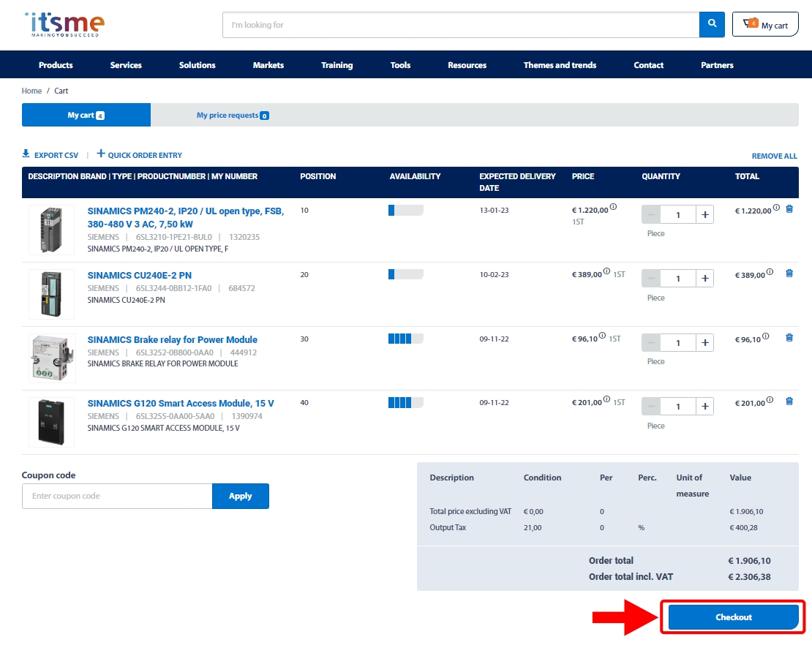
Task: Click price info icon for Smart Access Module
Action: [x=606, y=399]
